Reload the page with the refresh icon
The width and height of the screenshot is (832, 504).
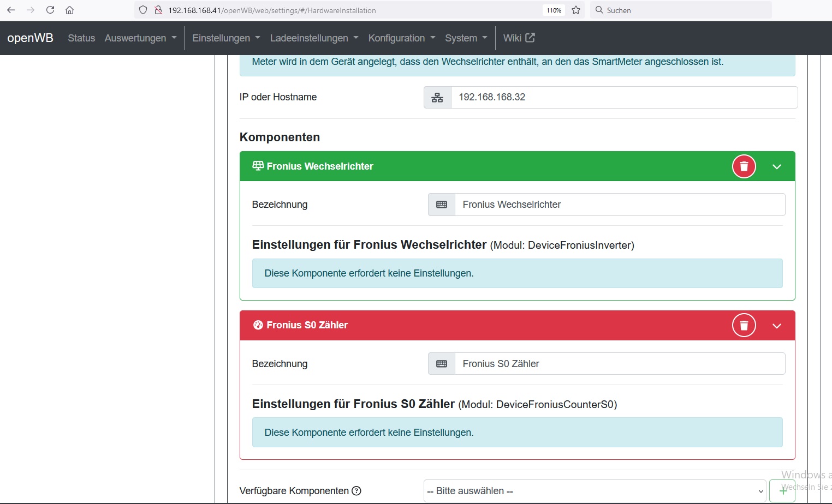50,10
